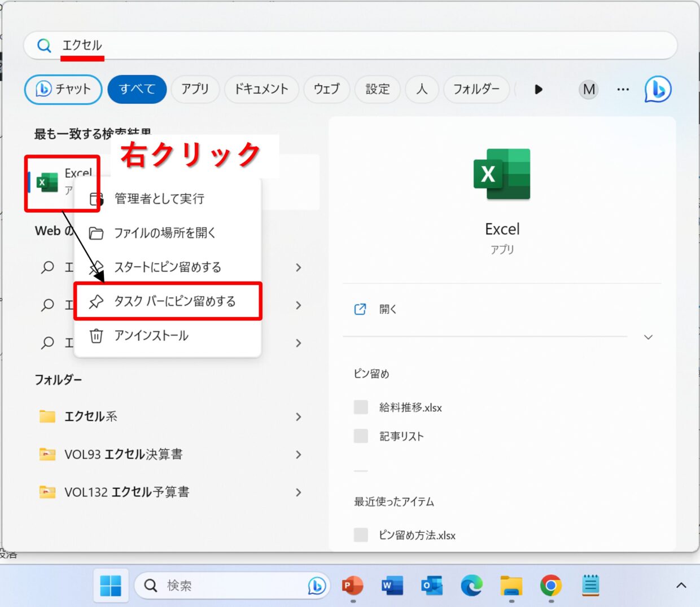Click the Bing icon in taskbar search box
The height and width of the screenshot is (607, 700).
[317, 586]
